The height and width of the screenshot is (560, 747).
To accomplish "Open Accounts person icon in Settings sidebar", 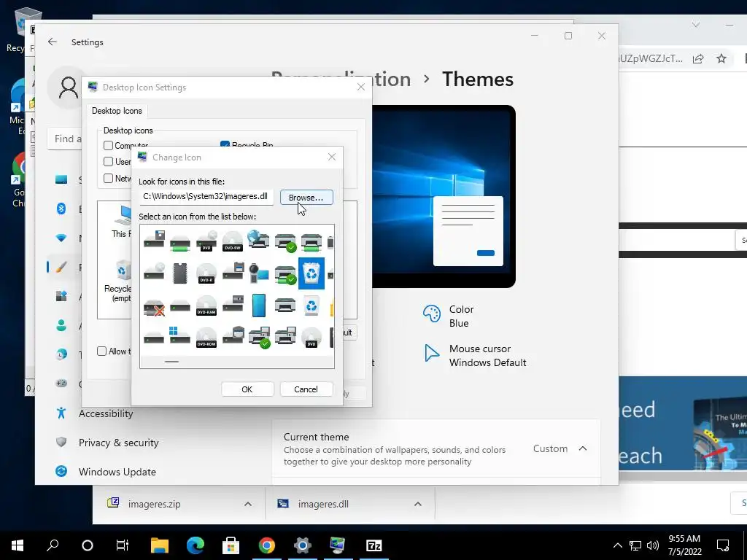I will tap(61, 325).
